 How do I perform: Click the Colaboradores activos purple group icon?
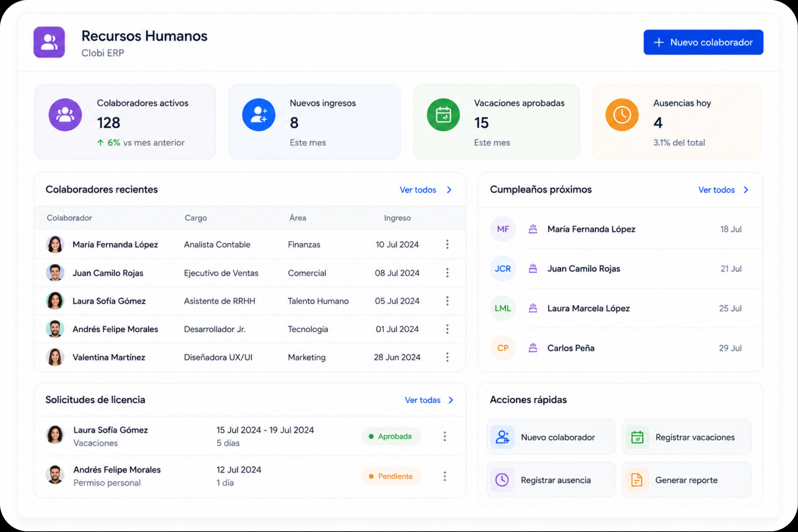(x=65, y=115)
